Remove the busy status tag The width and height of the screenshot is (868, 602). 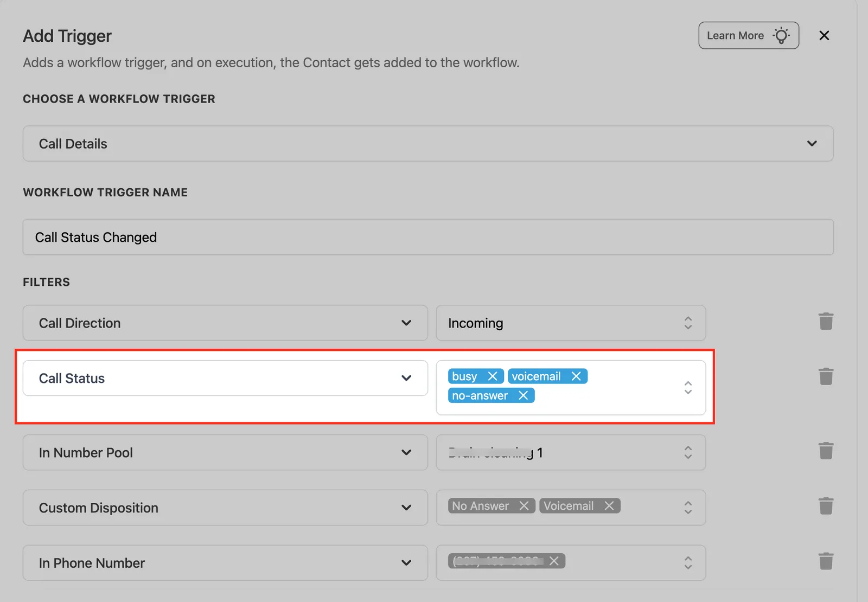pos(493,376)
